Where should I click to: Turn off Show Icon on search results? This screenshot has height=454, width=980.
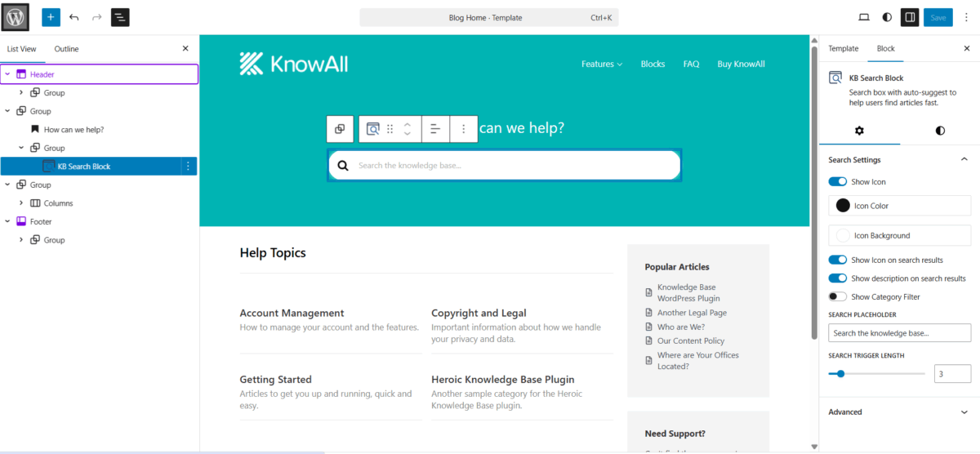coord(837,260)
